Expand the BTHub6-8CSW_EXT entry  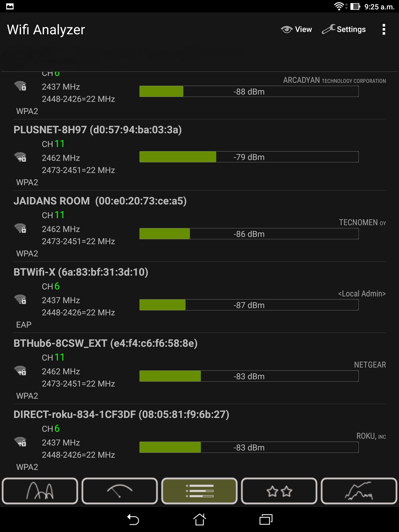106,343
